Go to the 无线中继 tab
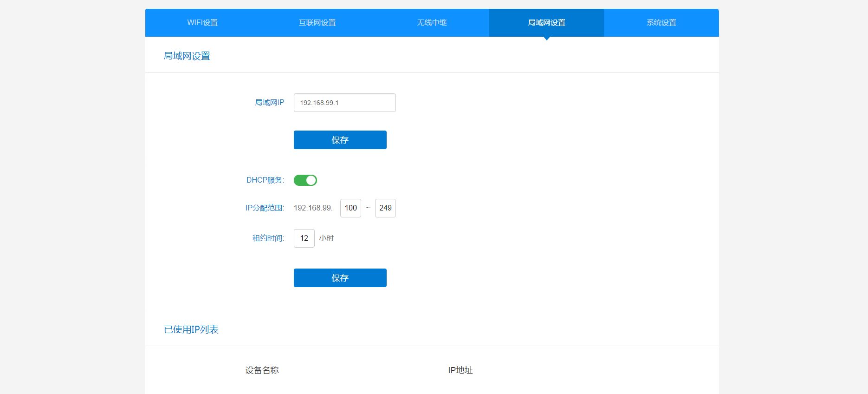The height and width of the screenshot is (394, 868). click(432, 23)
